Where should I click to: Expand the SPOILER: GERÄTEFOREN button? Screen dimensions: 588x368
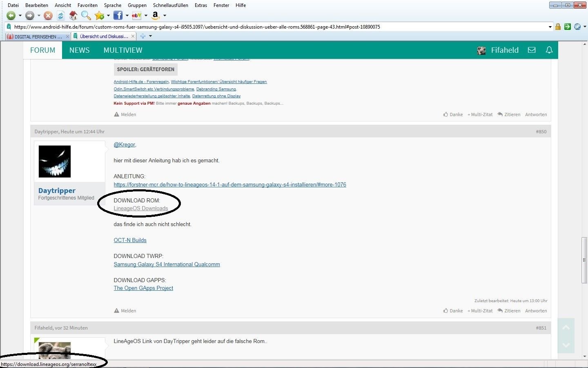(145, 69)
